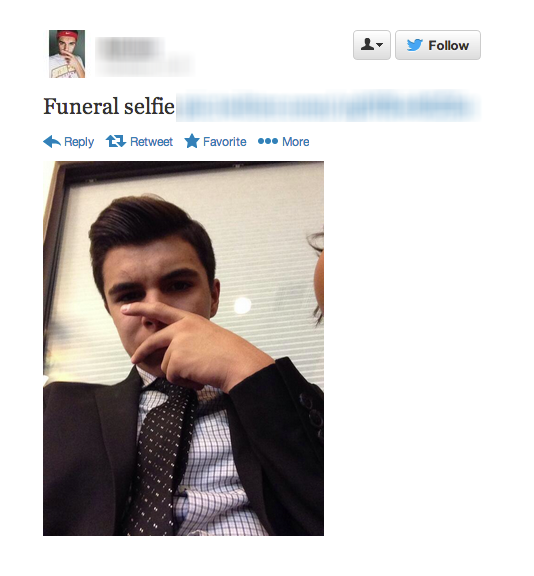Follow this Twitter account

438,45
